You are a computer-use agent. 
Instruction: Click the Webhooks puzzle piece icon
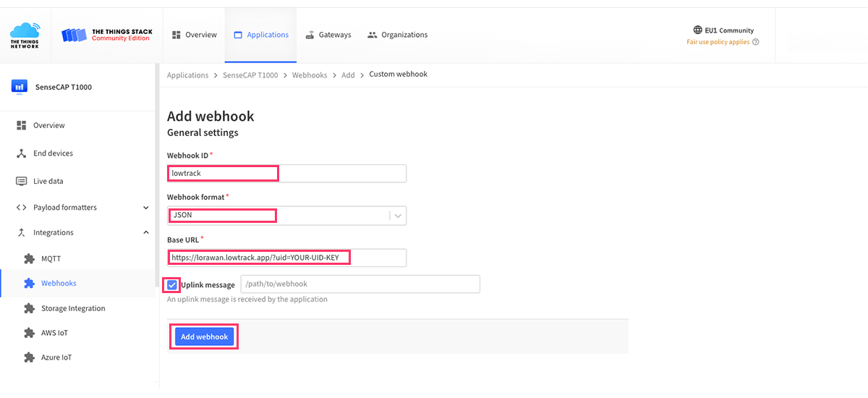(29, 284)
